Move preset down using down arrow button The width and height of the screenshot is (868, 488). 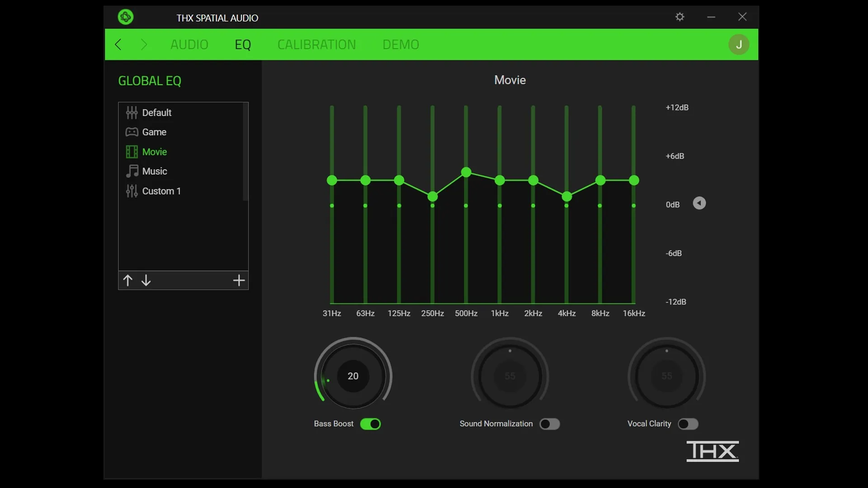click(x=146, y=280)
